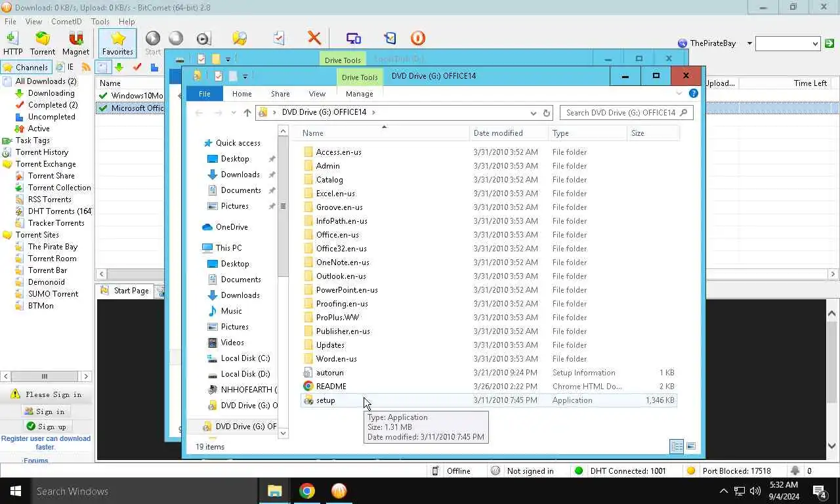Switch to large icons view in Explorer status bar
The height and width of the screenshot is (504, 840).
691,446
